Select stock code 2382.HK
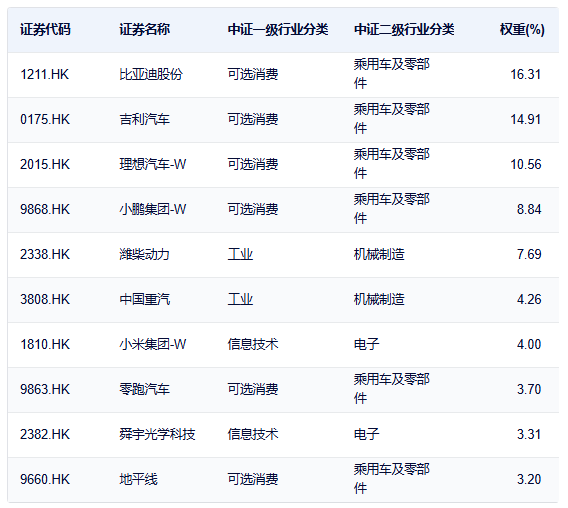 point(45,434)
